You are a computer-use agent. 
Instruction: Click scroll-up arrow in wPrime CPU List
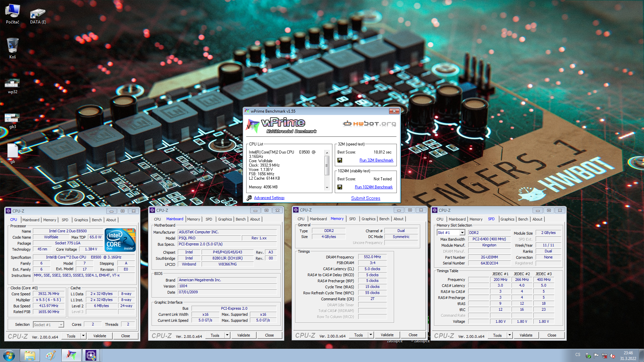pyautogui.click(x=327, y=153)
